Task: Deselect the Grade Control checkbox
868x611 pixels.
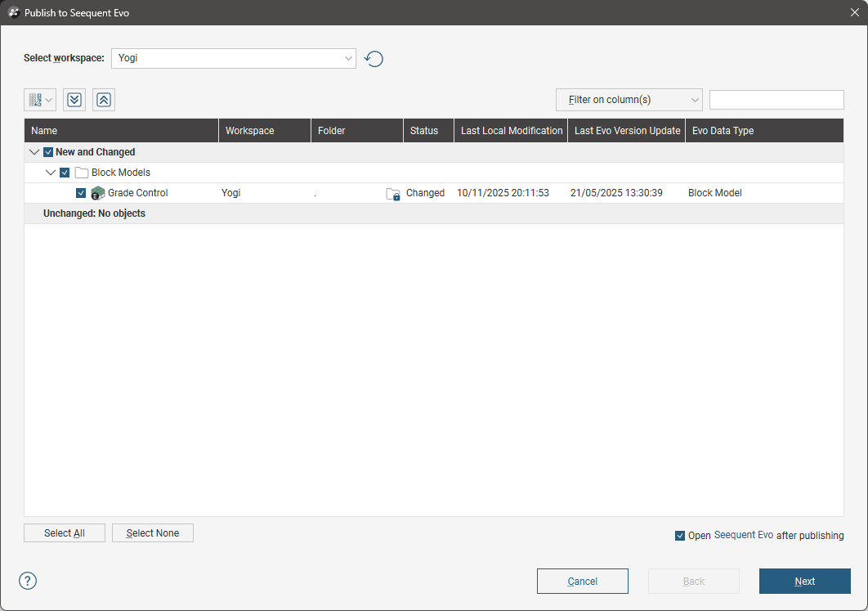Action: point(81,193)
